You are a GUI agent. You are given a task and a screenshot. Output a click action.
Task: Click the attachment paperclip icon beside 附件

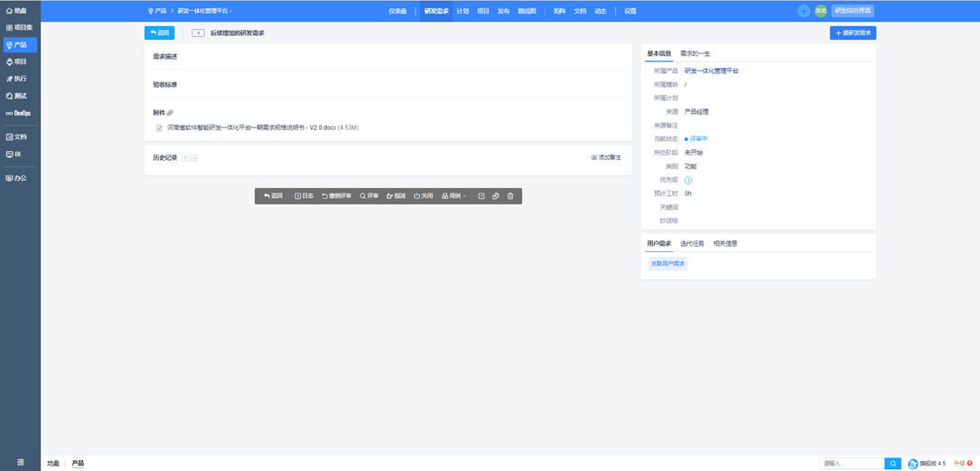click(170, 113)
